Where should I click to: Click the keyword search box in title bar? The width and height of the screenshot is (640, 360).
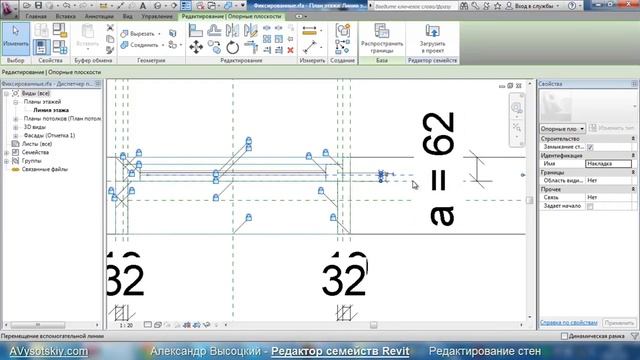pyautogui.click(x=415, y=6)
